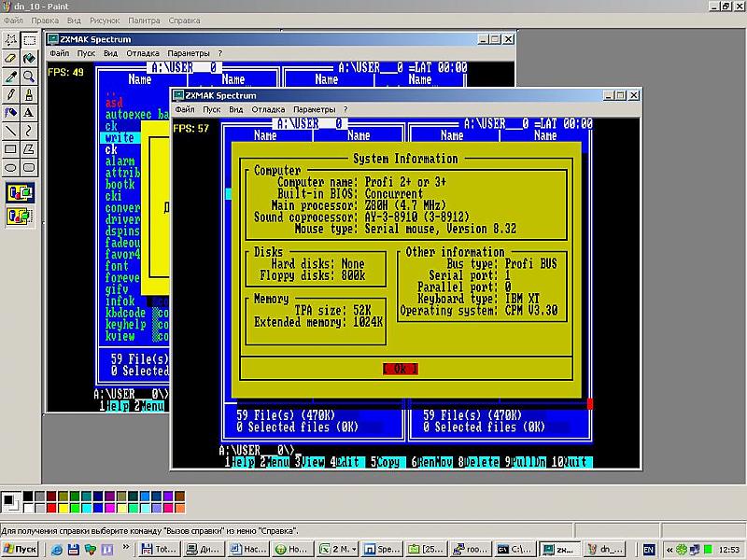Open the Paint 'Рисунок' menu
Screen dimensions: 747x560
pyautogui.click(x=105, y=20)
